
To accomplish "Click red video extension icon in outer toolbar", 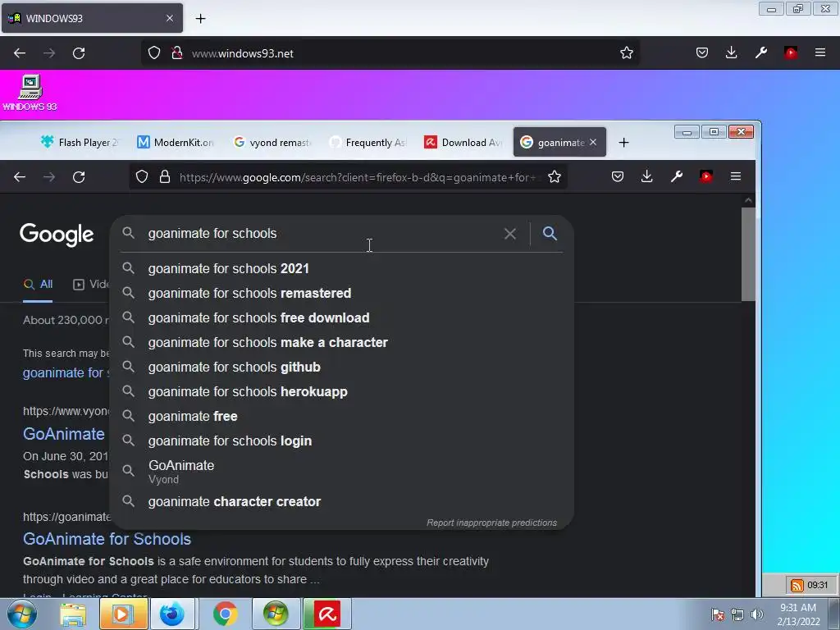I will 791,52.
